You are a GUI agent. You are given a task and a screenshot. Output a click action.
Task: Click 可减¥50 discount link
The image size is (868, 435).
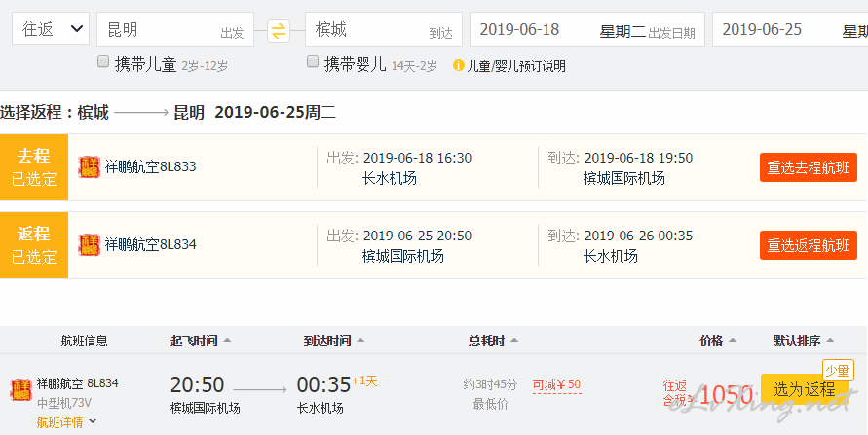click(x=557, y=384)
